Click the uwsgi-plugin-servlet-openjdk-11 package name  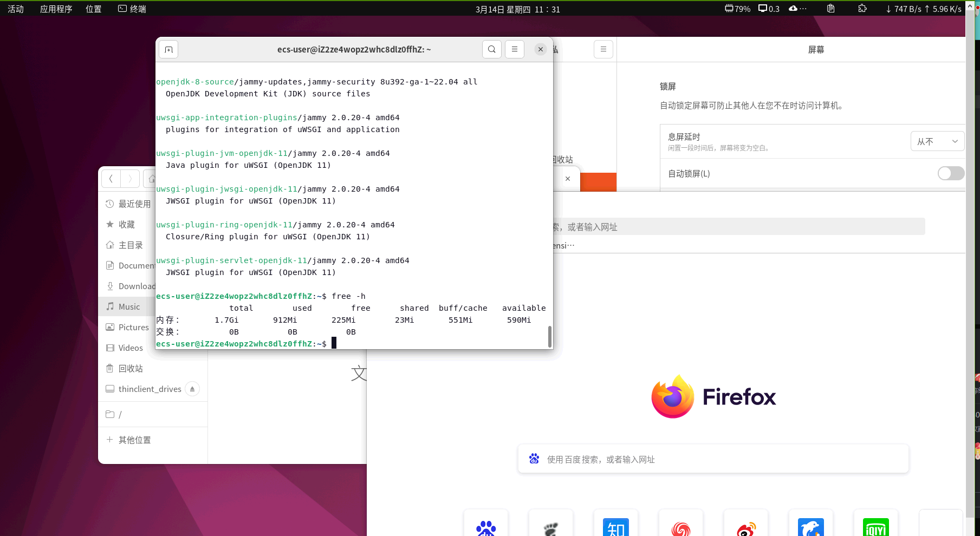coord(231,260)
